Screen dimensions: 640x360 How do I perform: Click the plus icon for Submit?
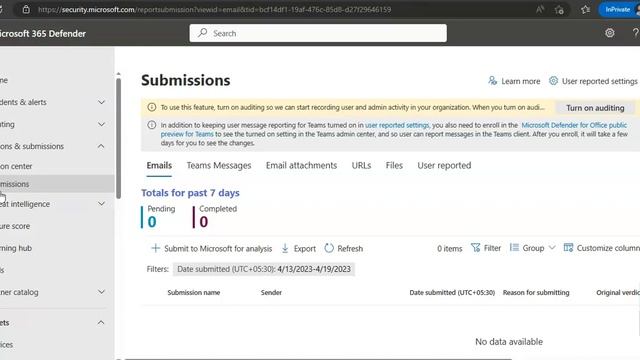[155, 248]
